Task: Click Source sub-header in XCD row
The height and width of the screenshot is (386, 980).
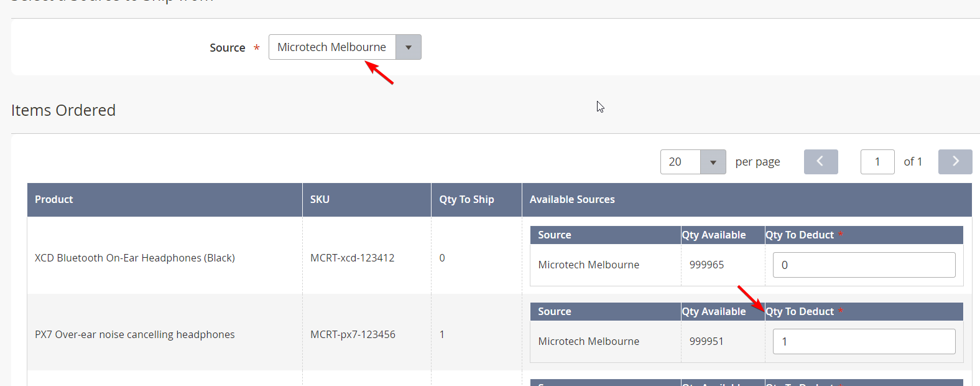Action: (x=555, y=235)
